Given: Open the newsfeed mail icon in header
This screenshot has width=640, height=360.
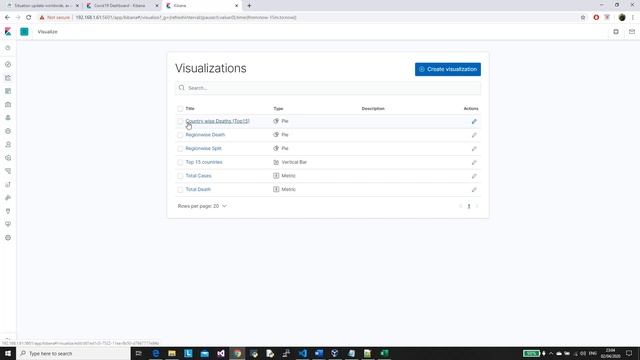Looking at the screenshot, I should [632, 31].
